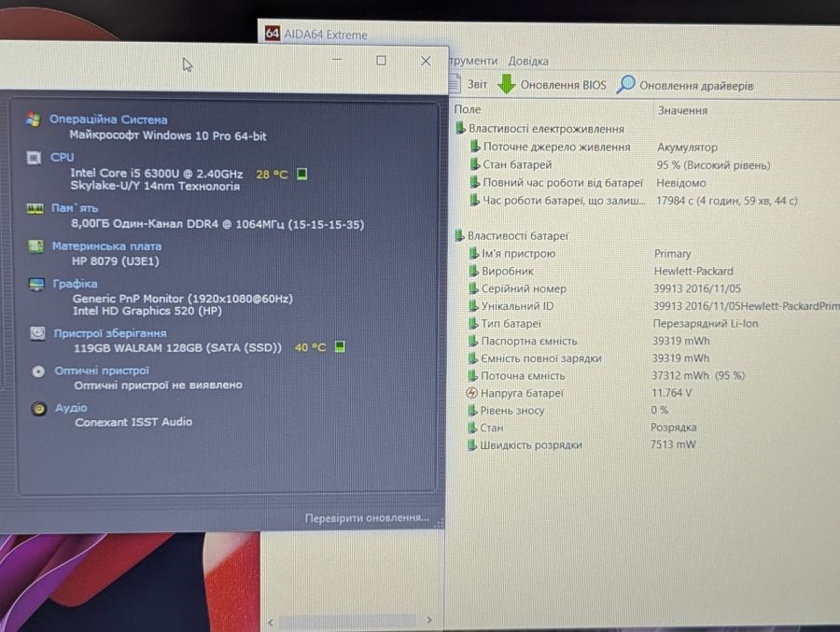Click the motherboard icon beside Материнська плата
Viewport: 840px width, 632px height.
pyautogui.click(x=35, y=246)
